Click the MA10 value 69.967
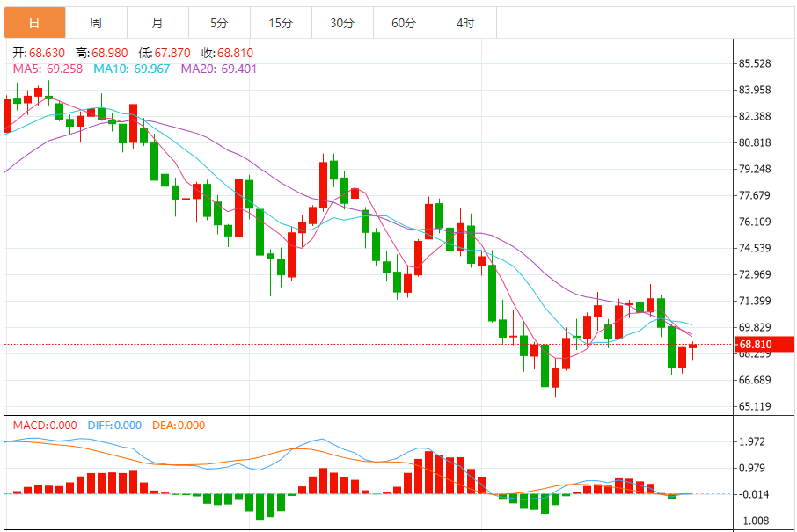The width and height of the screenshot is (797, 532). pos(152,69)
